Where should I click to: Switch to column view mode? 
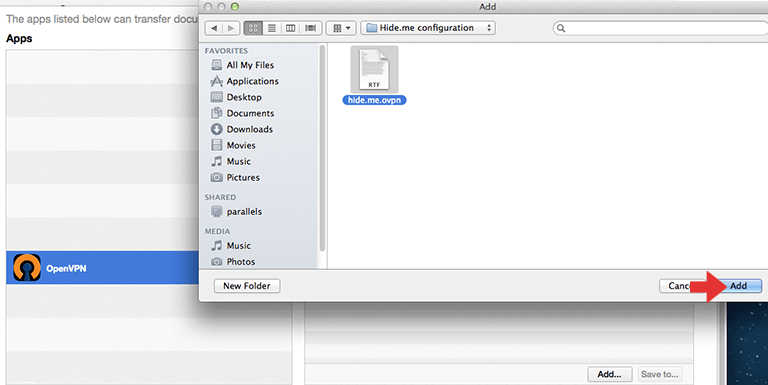coord(290,28)
